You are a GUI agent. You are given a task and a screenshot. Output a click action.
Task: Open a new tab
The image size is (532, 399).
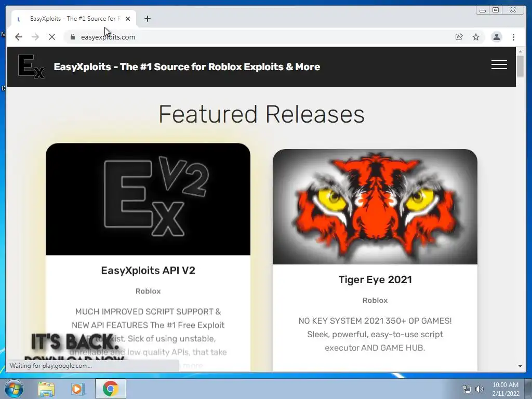pyautogui.click(x=147, y=19)
